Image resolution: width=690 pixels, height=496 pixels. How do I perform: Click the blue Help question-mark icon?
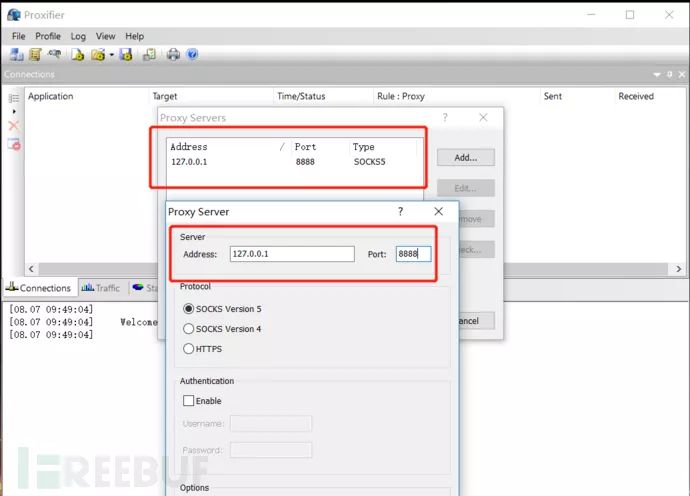[x=192, y=54]
